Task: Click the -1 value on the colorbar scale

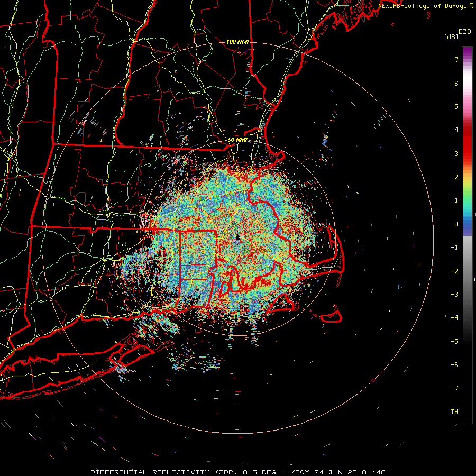Action: [x=454, y=248]
